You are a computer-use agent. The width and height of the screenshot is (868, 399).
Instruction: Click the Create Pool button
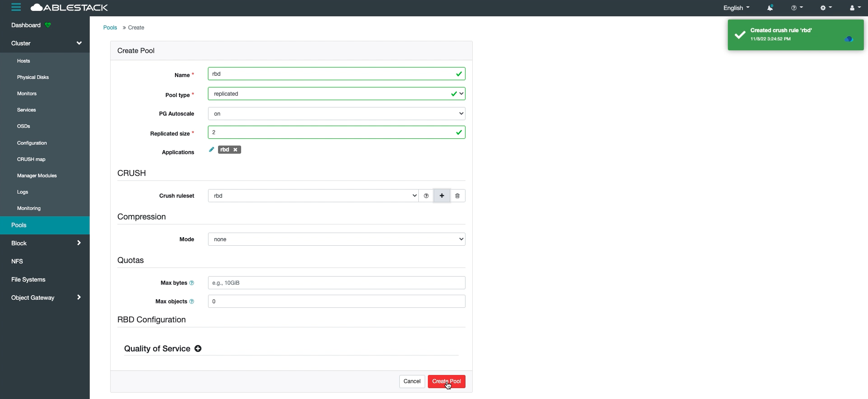tap(446, 381)
